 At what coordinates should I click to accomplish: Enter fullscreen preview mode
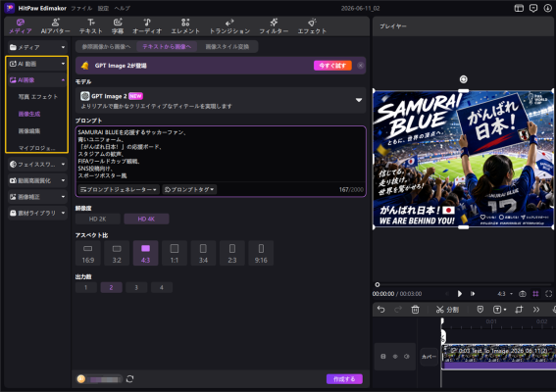coord(548,294)
